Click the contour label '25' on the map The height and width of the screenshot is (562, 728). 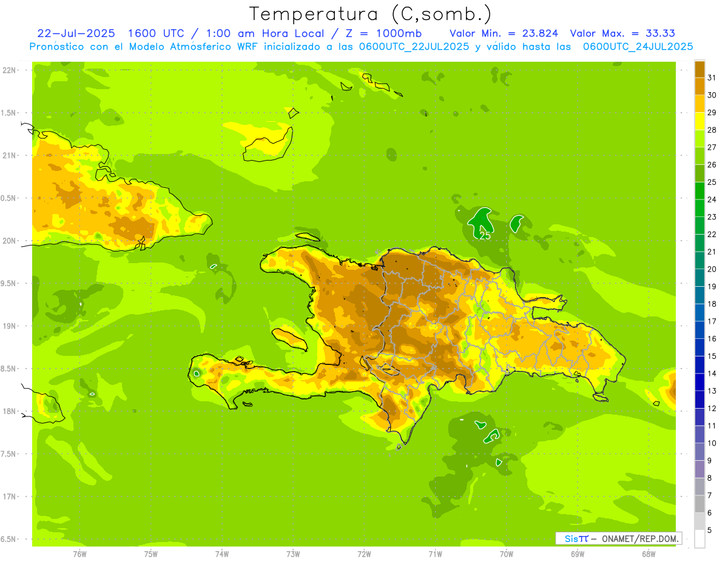pos(485,236)
